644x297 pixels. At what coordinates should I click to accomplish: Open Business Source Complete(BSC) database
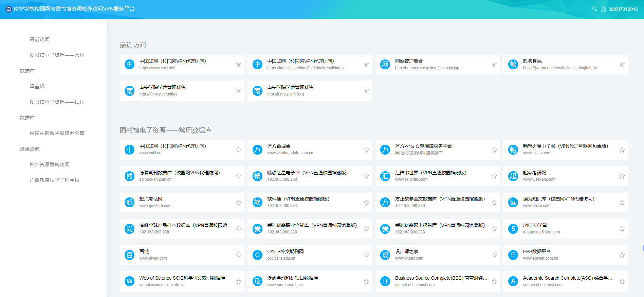click(x=441, y=278)
